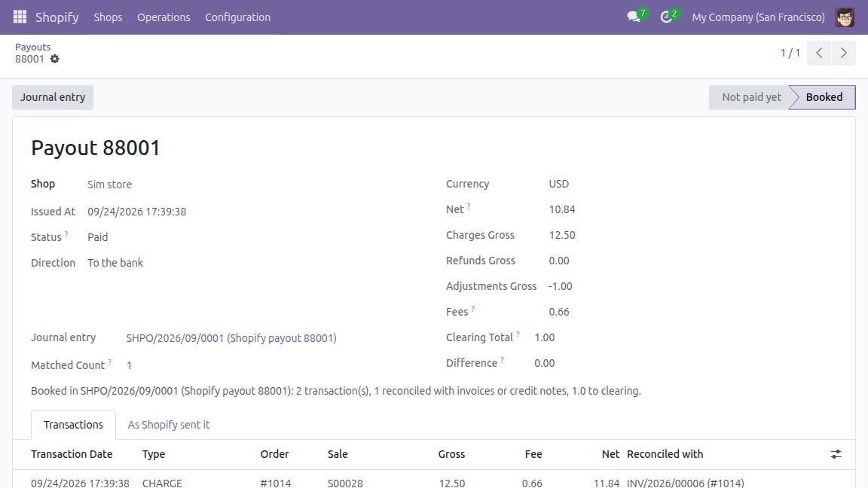
Task: Click the Refunds Gross value 0.00
Action: [x=558, y=261]
